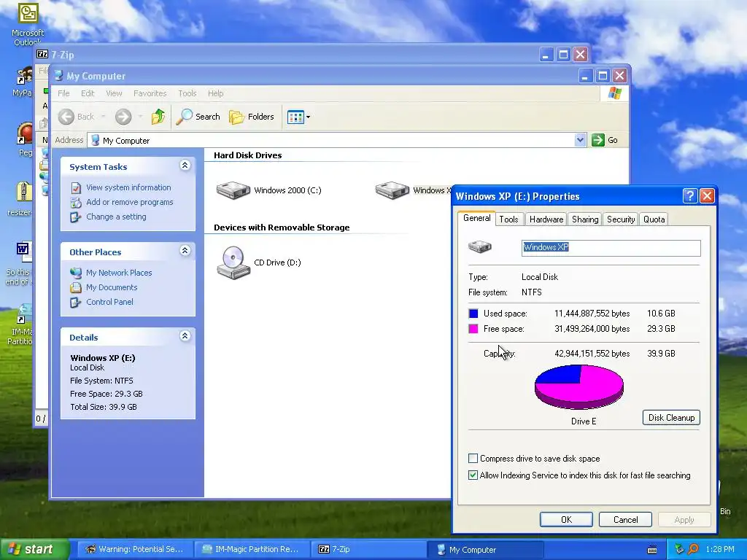This screenshot has height=560, width=747.
Task: Open the Address bar dropdown arrow
Action: tap(580, 140)
